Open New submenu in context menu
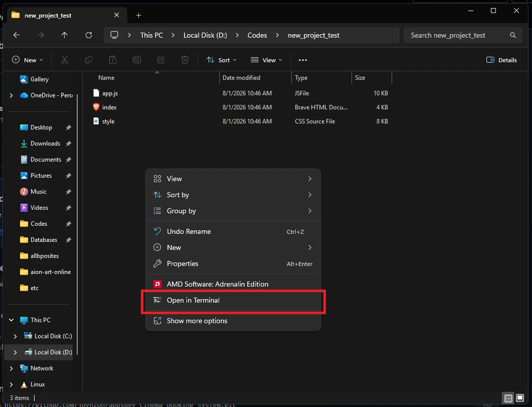 coord(233,247)
